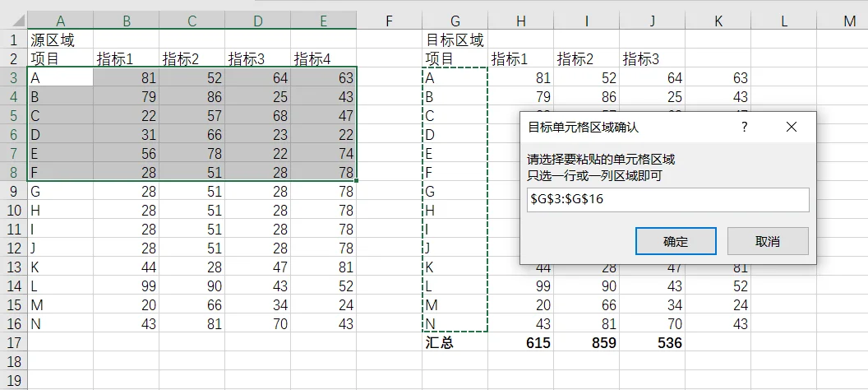This screenshot has width=868, height=390.
Task: Click cell B15 with value 20 in source
Action: pos(127,304)
